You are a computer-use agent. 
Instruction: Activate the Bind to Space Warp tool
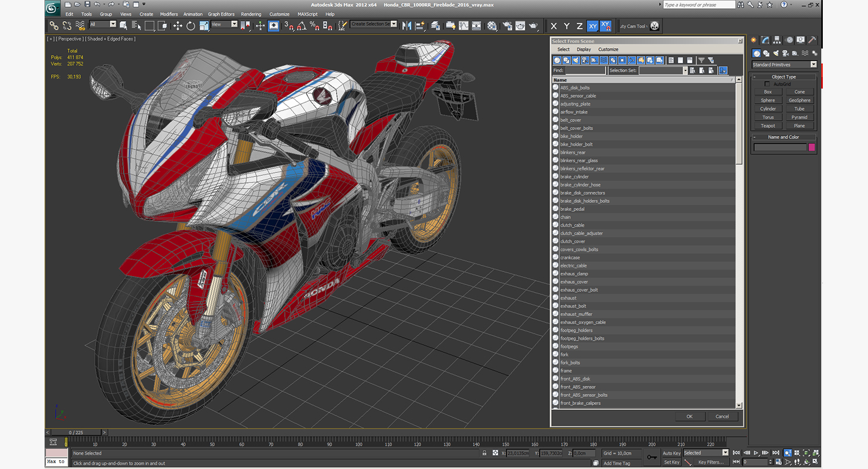80,26
